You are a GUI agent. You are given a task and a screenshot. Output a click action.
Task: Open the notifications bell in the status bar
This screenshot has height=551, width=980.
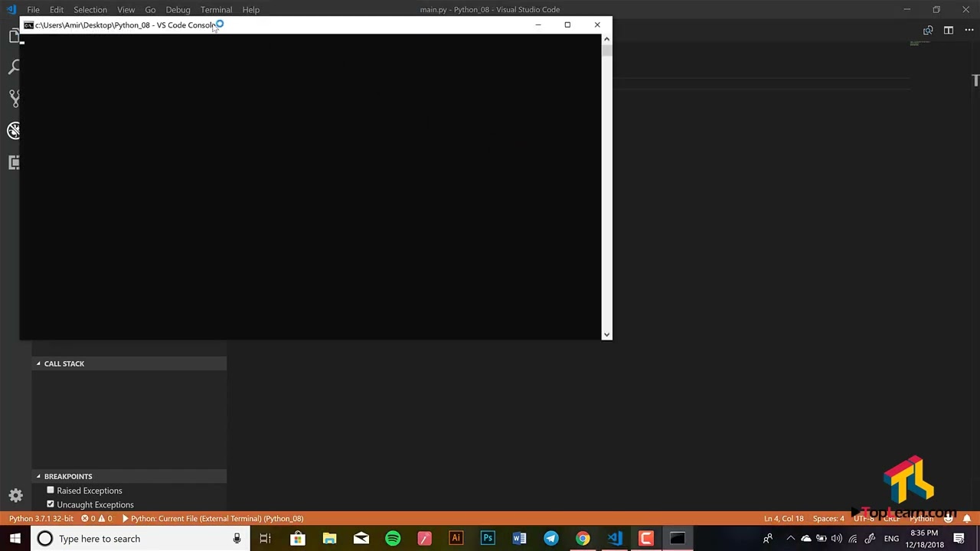[x=967, y=519]
